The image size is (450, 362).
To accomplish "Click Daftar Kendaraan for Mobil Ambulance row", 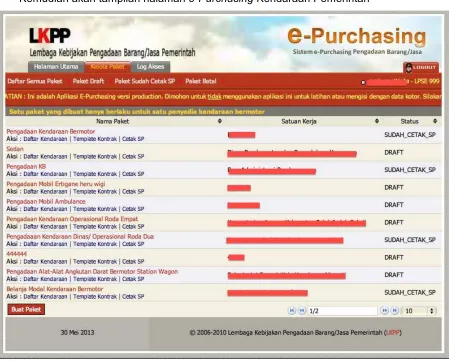I will click(x=45, y=209).
